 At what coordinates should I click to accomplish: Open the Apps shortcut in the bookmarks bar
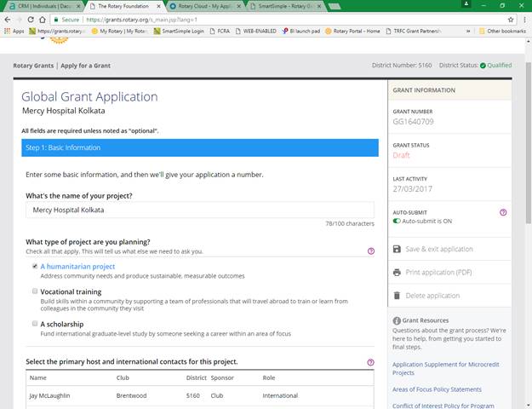tap(14, 31)
